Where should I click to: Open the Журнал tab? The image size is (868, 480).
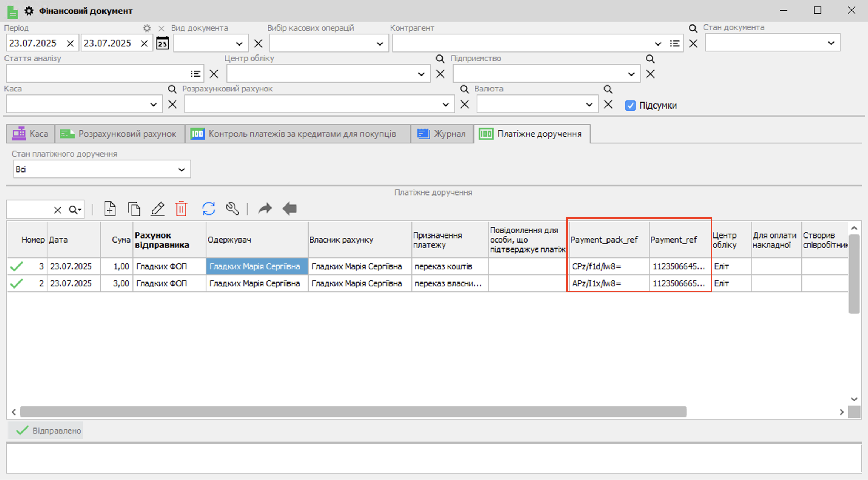pos(442,134)
